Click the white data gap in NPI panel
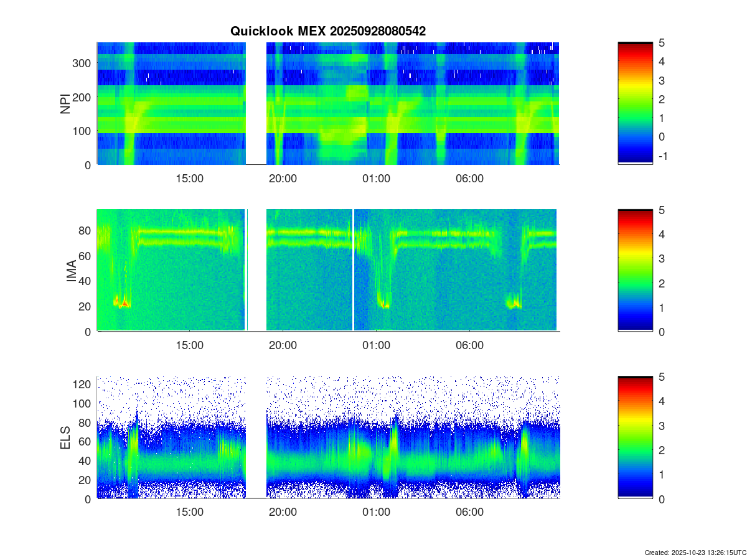The image size is (747, 560). point(256,103)
